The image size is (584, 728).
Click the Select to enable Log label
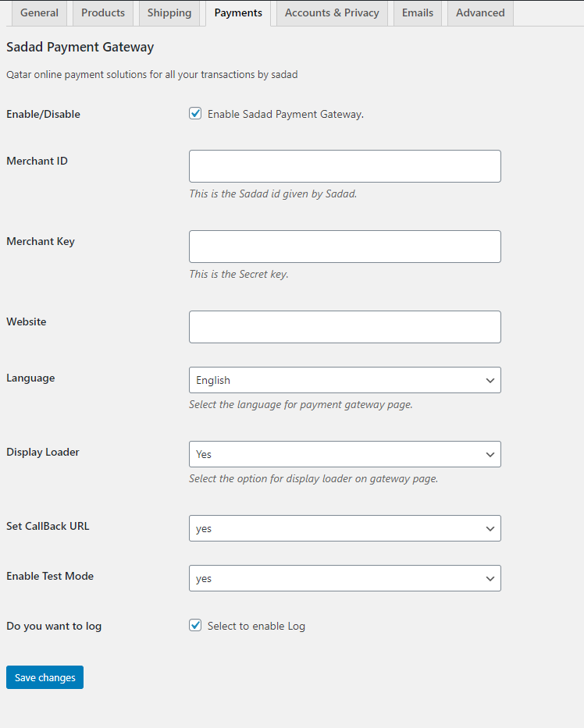pos(256,626)
